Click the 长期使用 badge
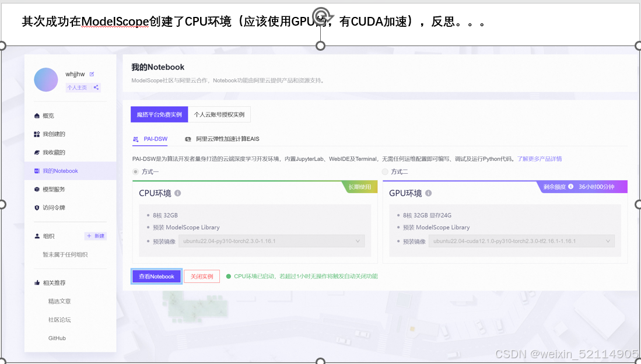The height and width of the screenshot is (364, 641). point(360,187)
